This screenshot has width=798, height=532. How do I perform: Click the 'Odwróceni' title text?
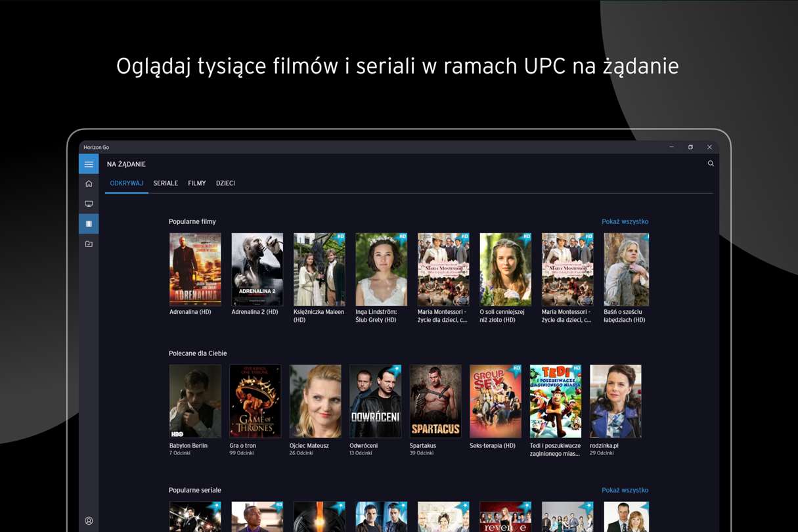coord(364,445)
